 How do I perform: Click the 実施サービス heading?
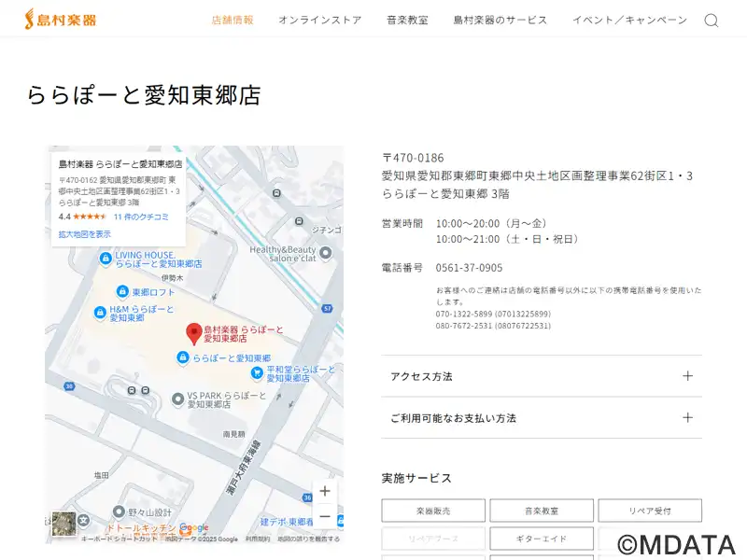click(x=416, y=478)
